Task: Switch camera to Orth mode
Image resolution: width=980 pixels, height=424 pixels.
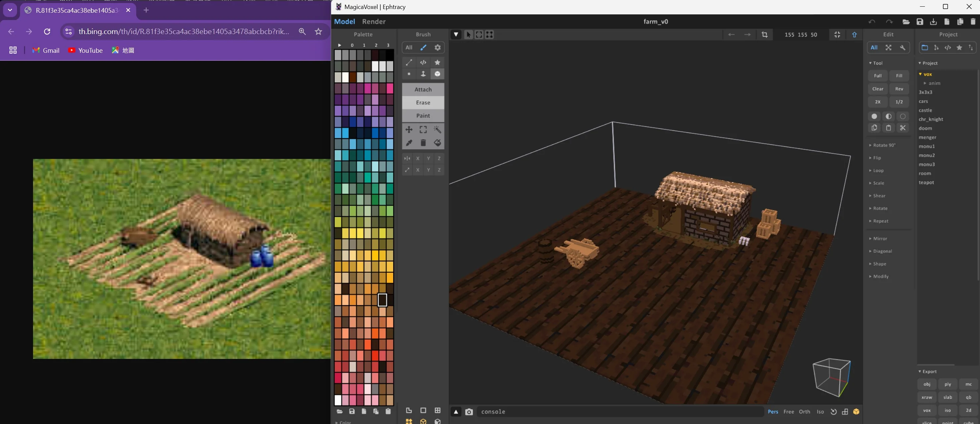Action: coord(804,412)
